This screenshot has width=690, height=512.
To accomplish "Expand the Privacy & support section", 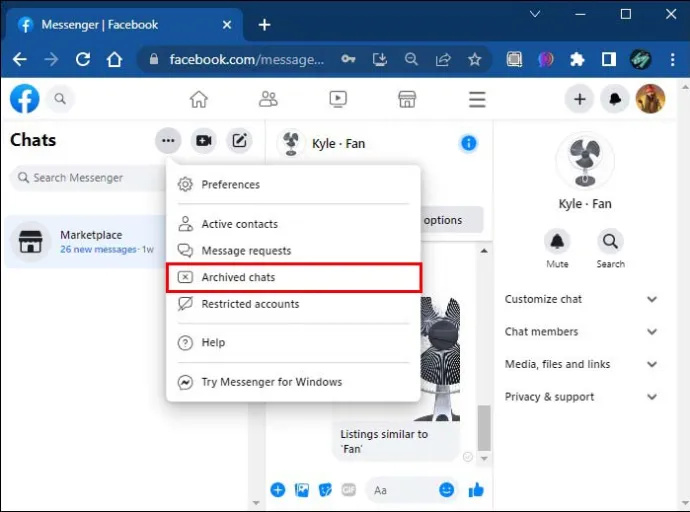I will 581,397.
